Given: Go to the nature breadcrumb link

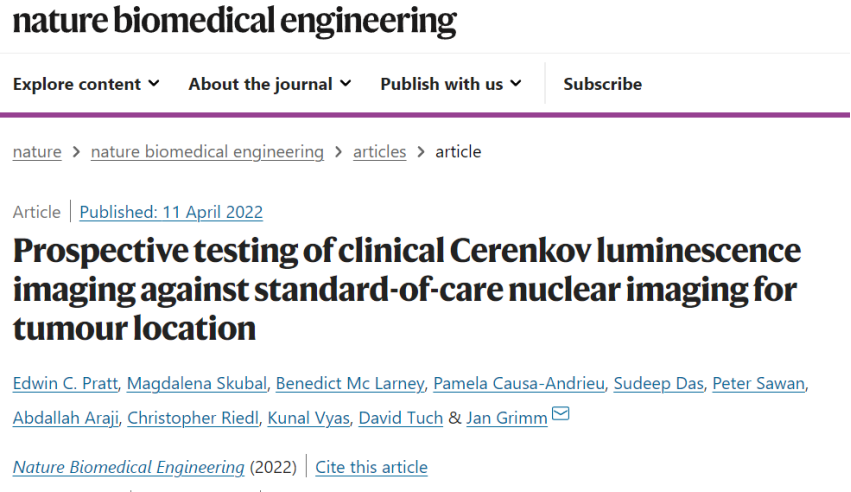Looking at the screenshot, I should [x=37, y=152].
